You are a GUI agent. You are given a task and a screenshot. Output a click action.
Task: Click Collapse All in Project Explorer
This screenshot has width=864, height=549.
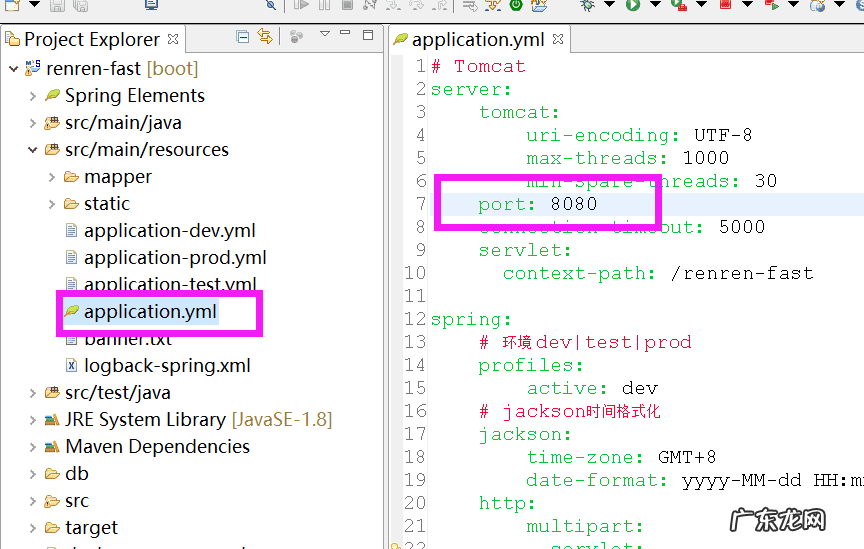243,37
